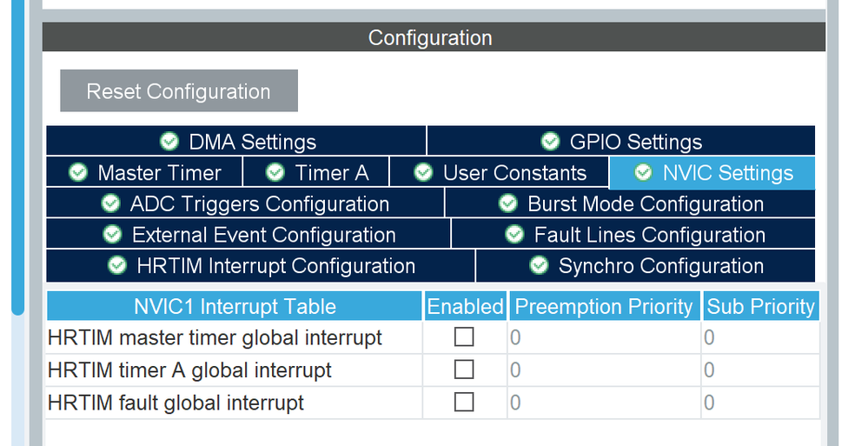Select the Master Timer tab
Viewport: 868px width, 446px height.
[144, 172]
